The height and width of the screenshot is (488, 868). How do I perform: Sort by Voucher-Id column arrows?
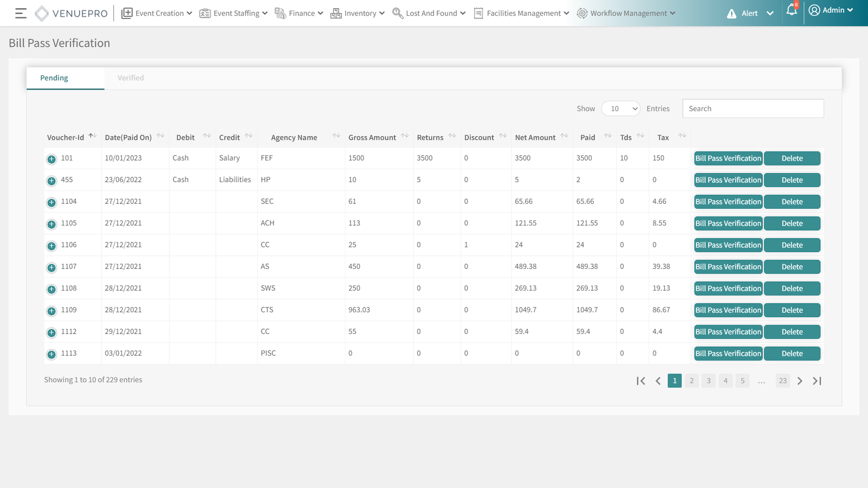[x=92, y=136]
